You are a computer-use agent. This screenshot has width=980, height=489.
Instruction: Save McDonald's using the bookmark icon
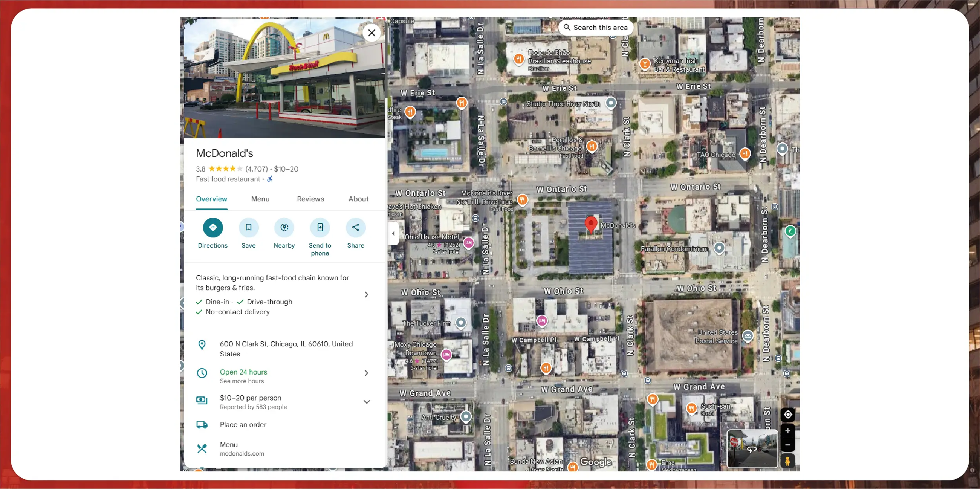coord(248,228)
